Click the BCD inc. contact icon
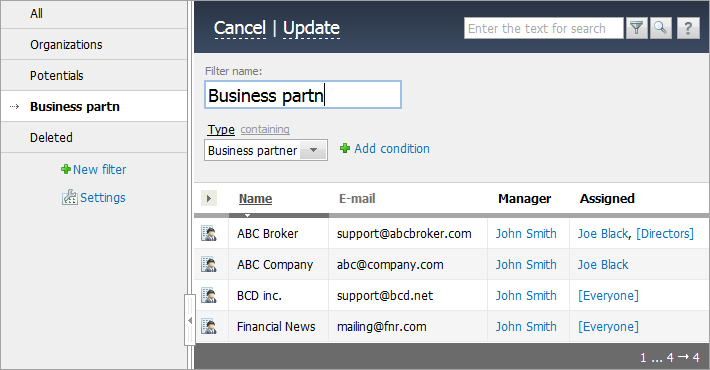This screenshot has height=370, width=710. pos(209,295)
